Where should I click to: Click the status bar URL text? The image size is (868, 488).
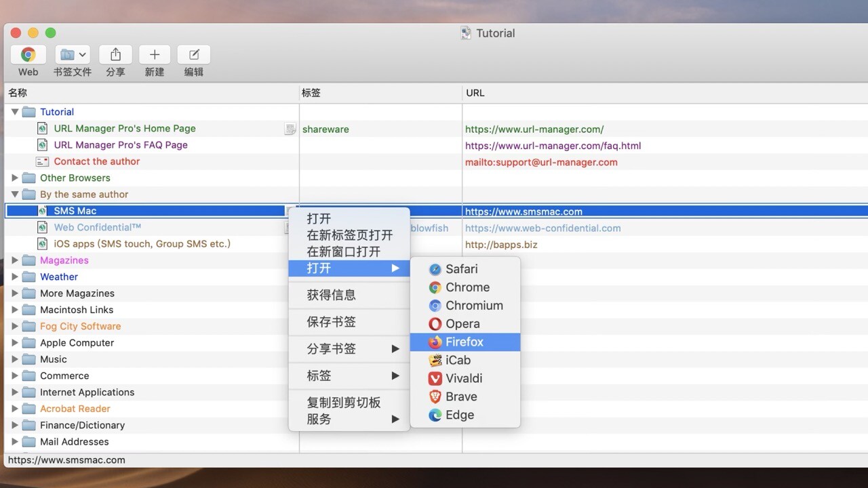point(66,460)
